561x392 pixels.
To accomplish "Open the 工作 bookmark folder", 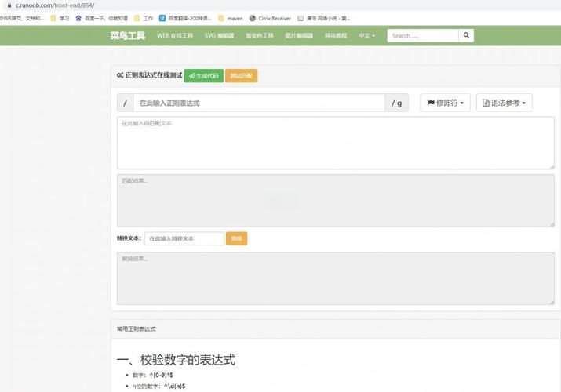I will (x=144, y=18).
